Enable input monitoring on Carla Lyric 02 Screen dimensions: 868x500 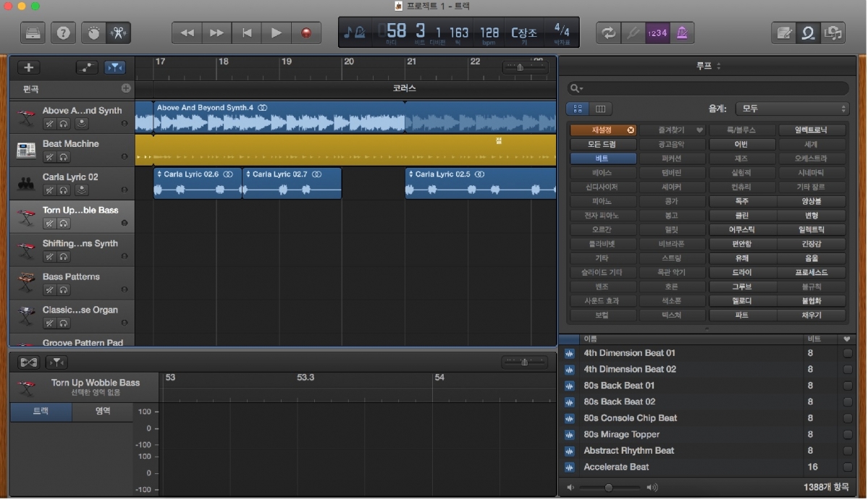(x=81, y=190)
